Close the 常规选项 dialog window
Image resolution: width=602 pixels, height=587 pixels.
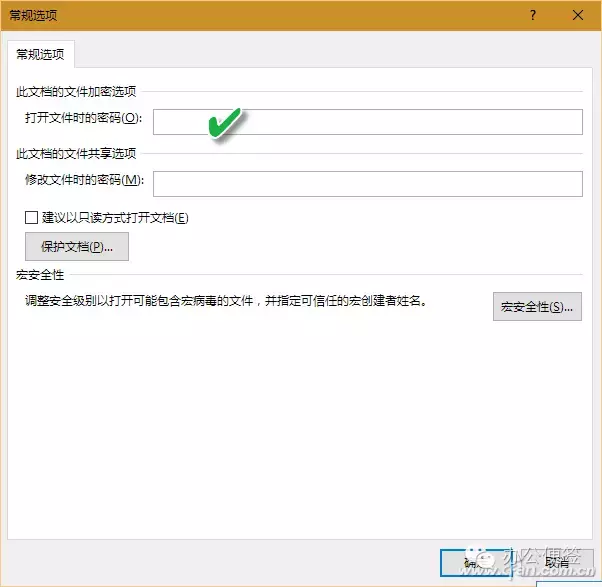pos(578,15)
